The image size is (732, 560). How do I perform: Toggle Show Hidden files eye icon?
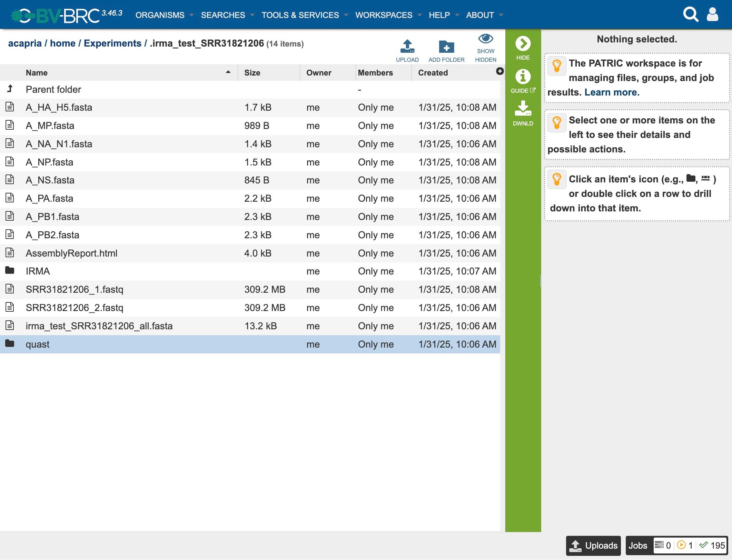(485, 39)
